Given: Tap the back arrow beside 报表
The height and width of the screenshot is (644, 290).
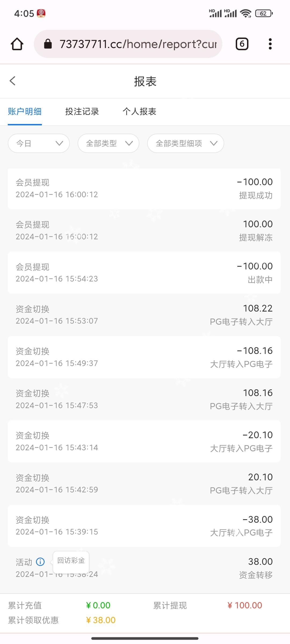Looking at the screenshot, I should pyautogui.click(x=13, y=81).
